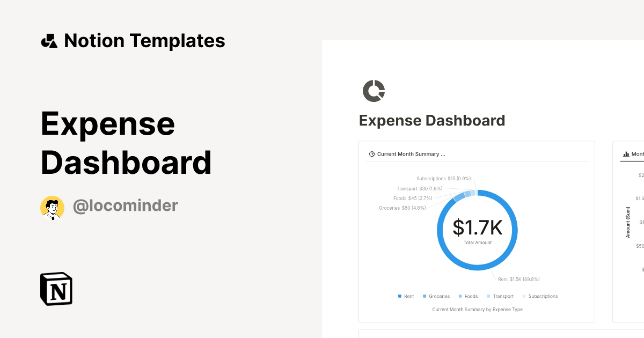Viewport: 644px width, 338px height.
Task: Click locominder's circular avatar picture
Action: point(53,207)
